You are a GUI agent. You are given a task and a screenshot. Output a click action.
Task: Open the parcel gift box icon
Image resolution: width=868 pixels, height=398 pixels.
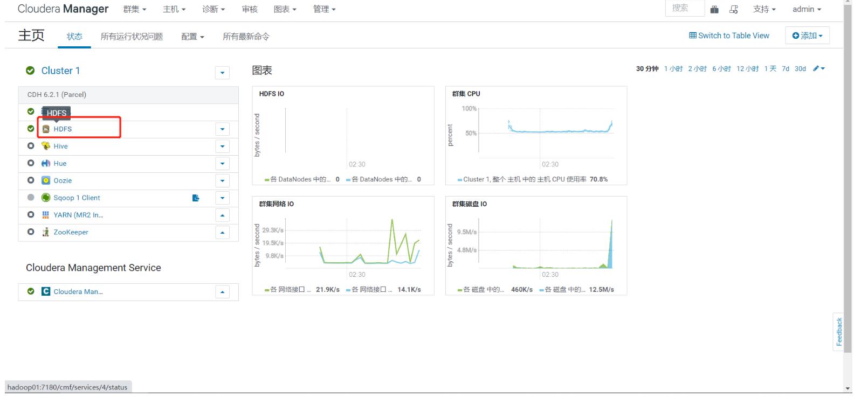click(x=714, y=9)
